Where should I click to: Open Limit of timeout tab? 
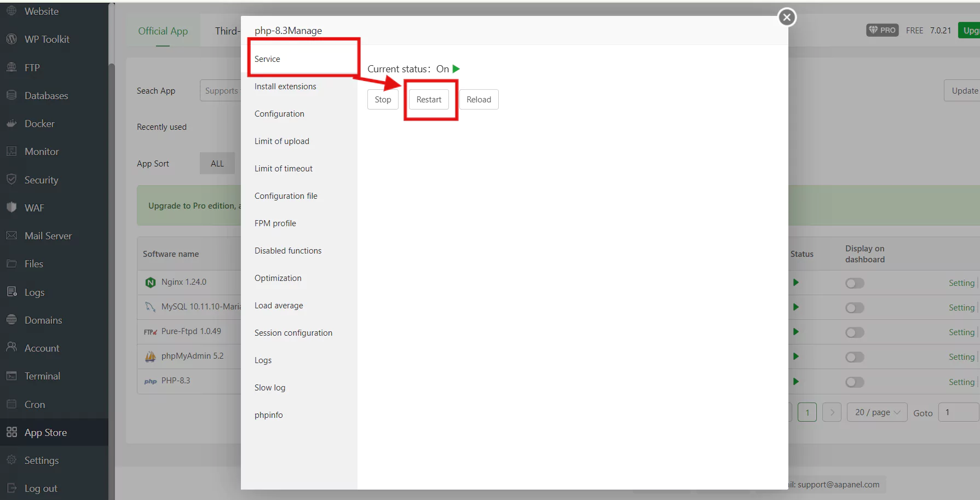click(299, 168)
